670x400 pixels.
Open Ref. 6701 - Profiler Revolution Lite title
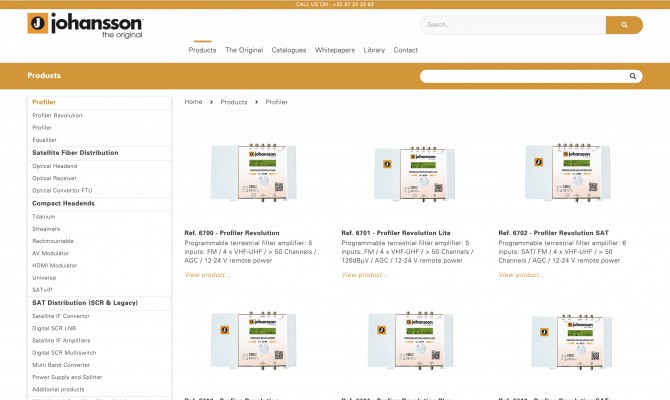(396, 233)
